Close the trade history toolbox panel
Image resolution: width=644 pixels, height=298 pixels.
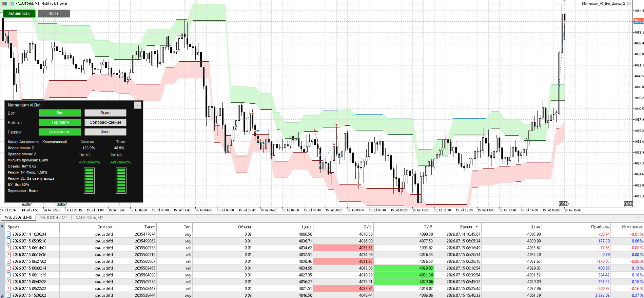(x=2, y=226)
